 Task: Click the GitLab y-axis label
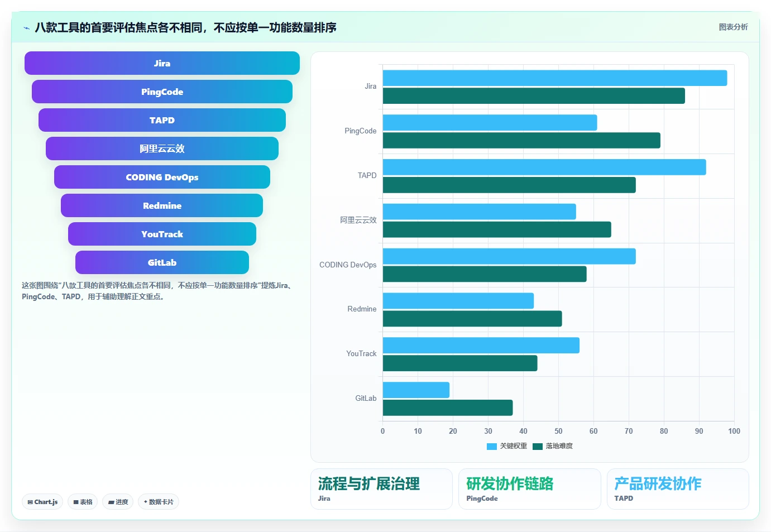366,399
